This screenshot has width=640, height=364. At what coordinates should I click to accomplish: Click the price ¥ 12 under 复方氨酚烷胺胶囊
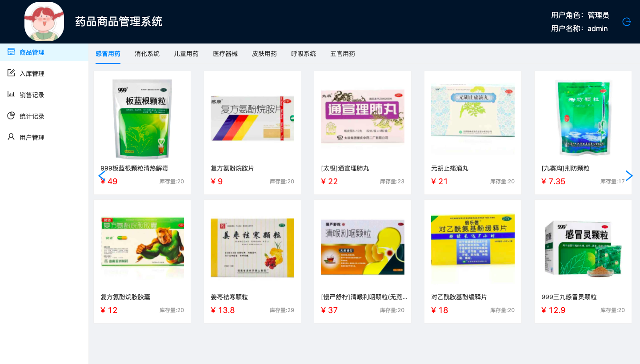click(x=109, y=310)
